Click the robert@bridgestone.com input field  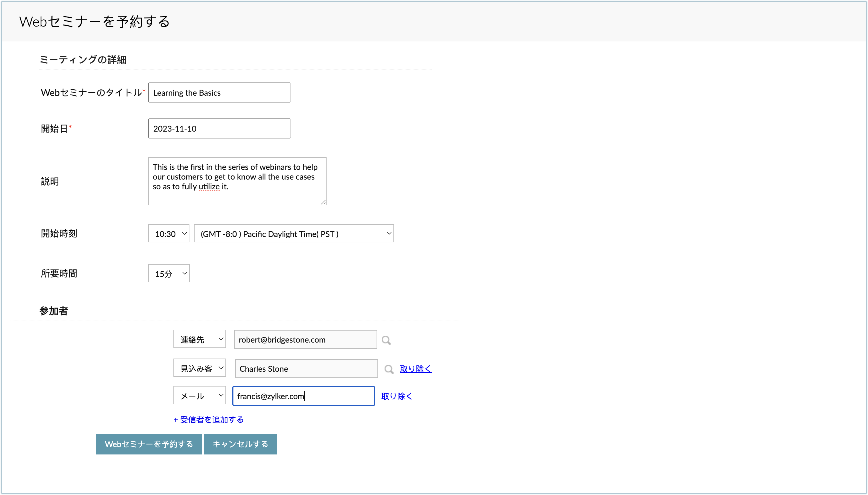305,340
